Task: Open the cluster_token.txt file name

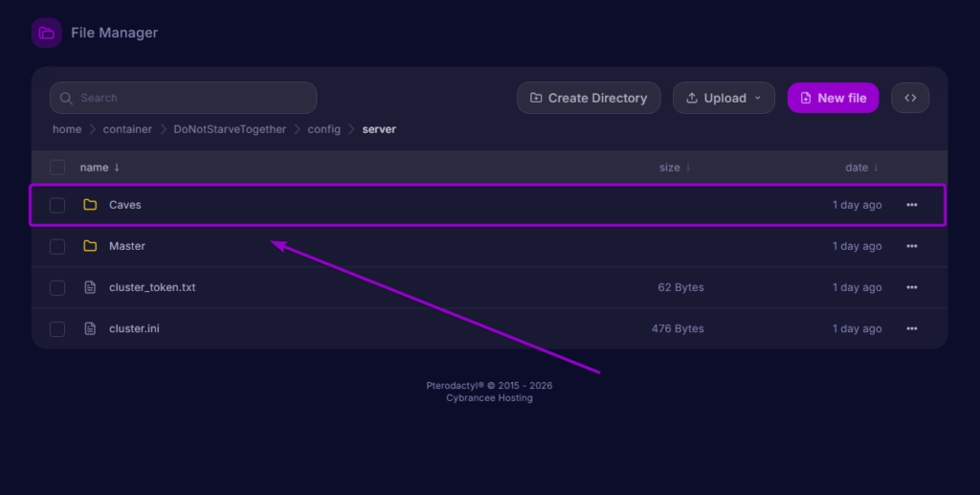Action: point(152,287)
